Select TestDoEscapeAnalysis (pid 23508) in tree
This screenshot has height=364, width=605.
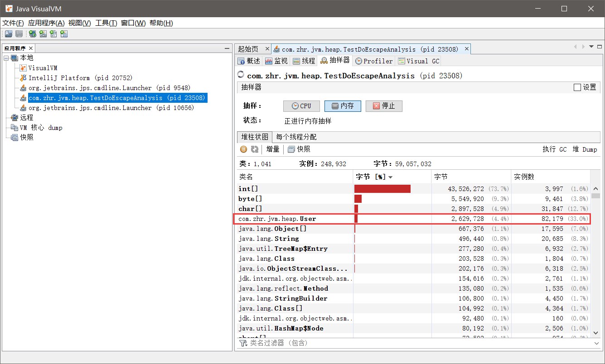(117, 98)
